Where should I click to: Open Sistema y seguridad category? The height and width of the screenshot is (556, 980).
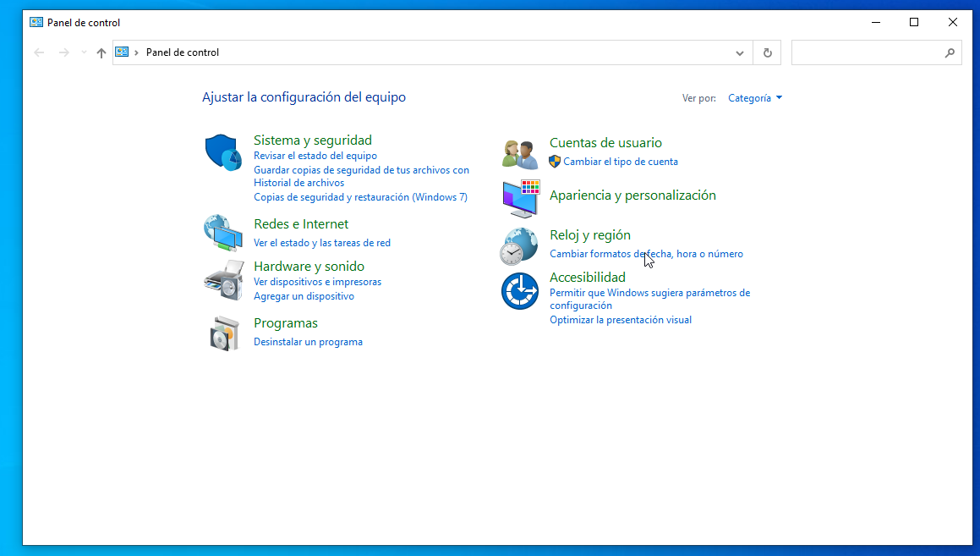click(x=313, y=140)
